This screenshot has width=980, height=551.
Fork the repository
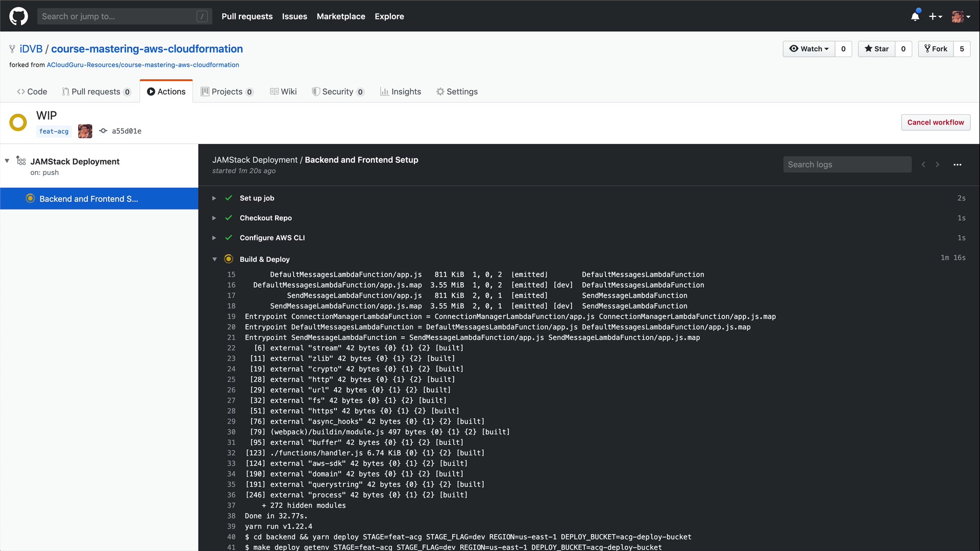[936, 49]
